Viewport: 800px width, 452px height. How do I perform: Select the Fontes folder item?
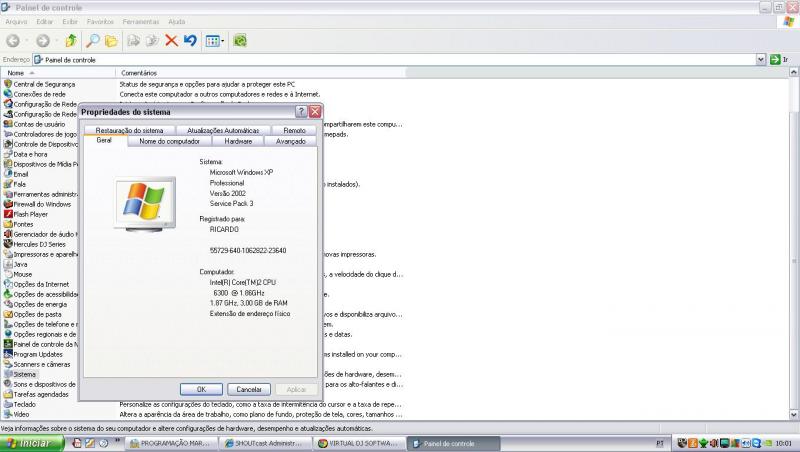[x=18, y=224]
